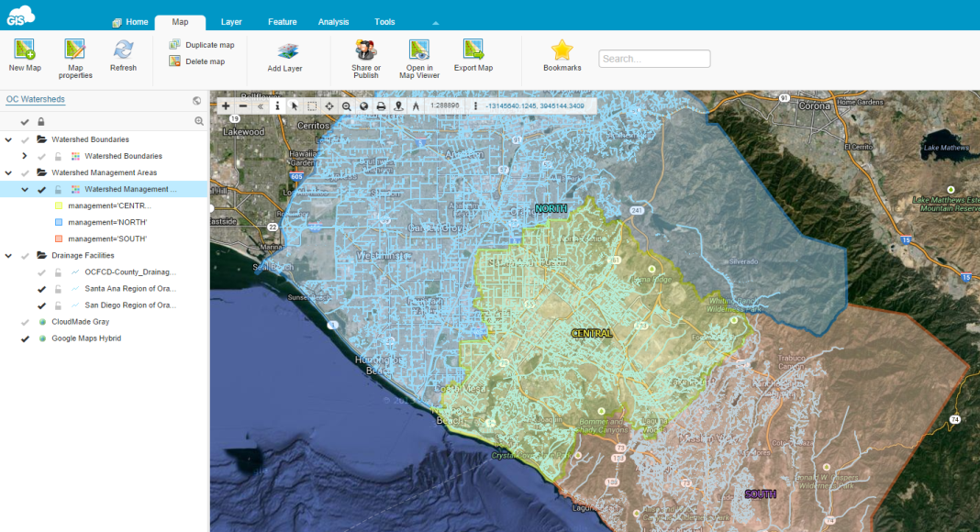This screenshot has height=532, width=980.
Task: Select the pointer arrow tool
Action: pyautogui.click(x=295, y=106)
